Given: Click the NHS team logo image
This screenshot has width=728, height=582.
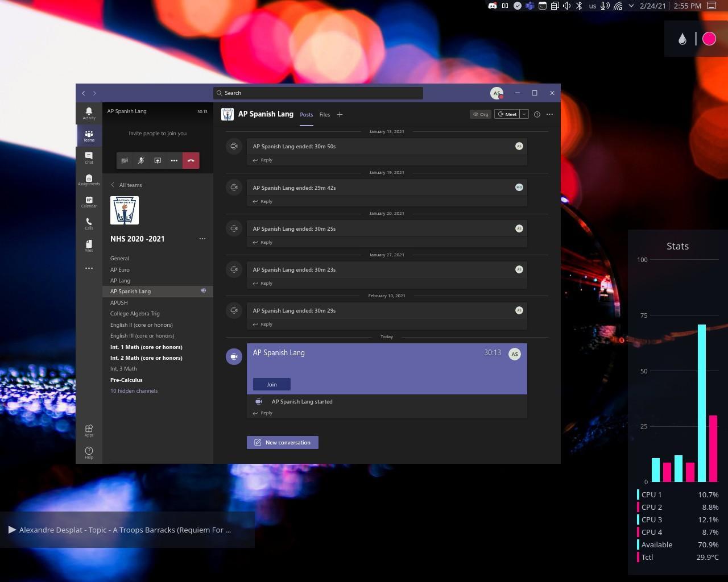Looking at the screenshot, I should tap(125, 210).
